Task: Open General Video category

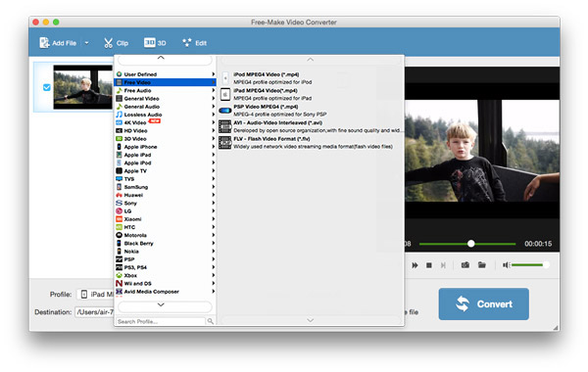Action: point(165,99)
